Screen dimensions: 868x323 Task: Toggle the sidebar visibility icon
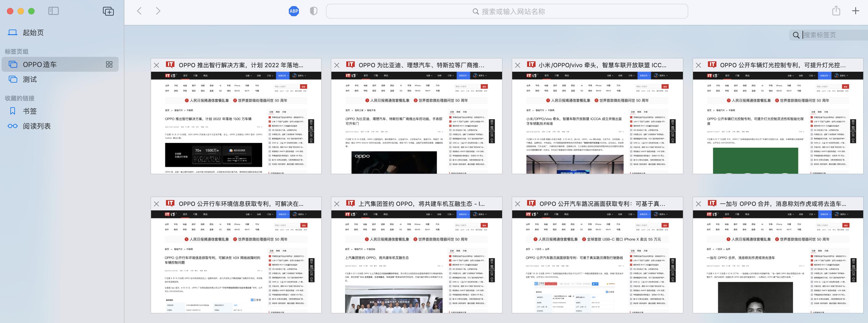click(53, 11)
